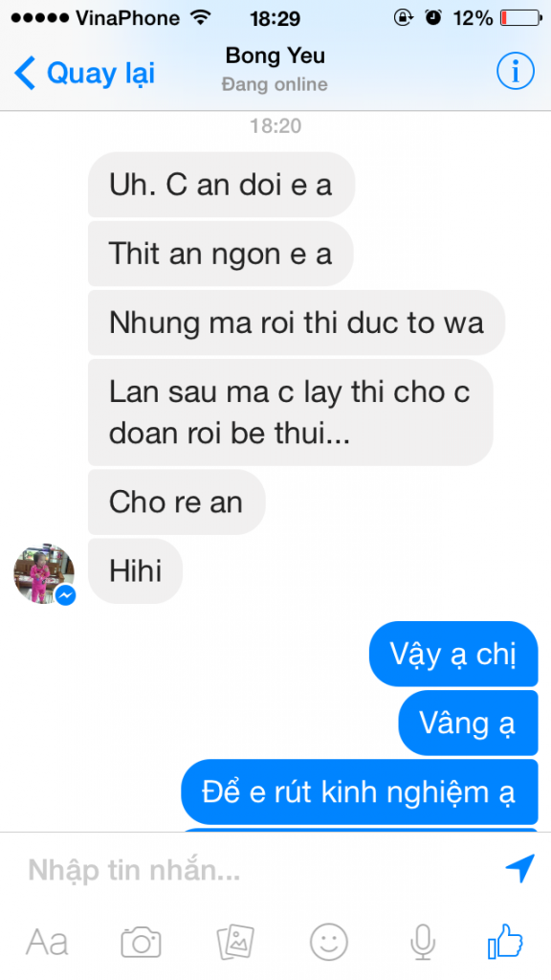This screenshot has width=551, height=980.
Task: Open emoji sticker picker
Action: [x=329, y=942]
